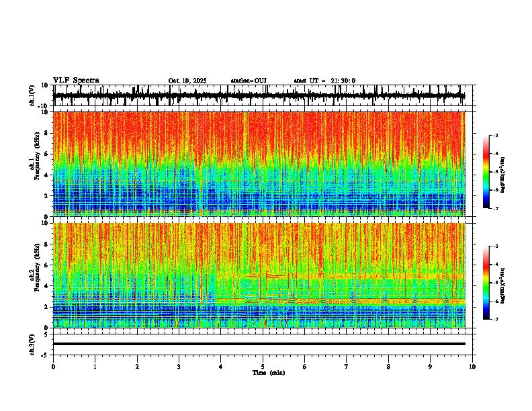Screen dimensions: 532x411
Task: Click time axis tick label 6
Action: click(x=305, y=367)
